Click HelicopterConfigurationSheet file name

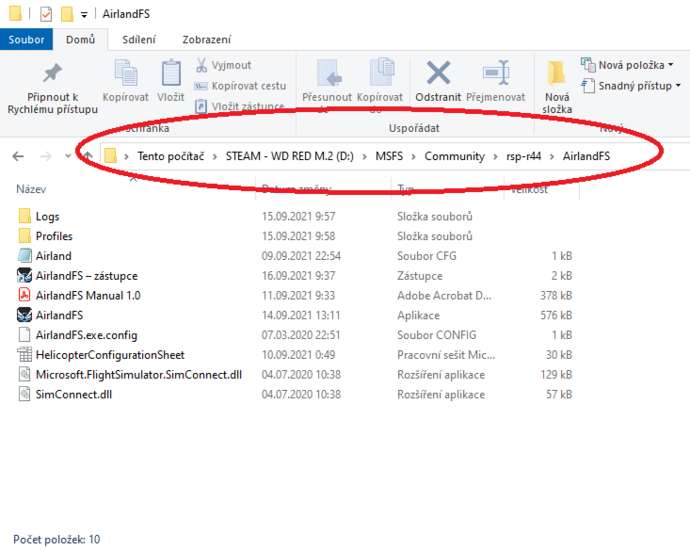tap(110, 355)
